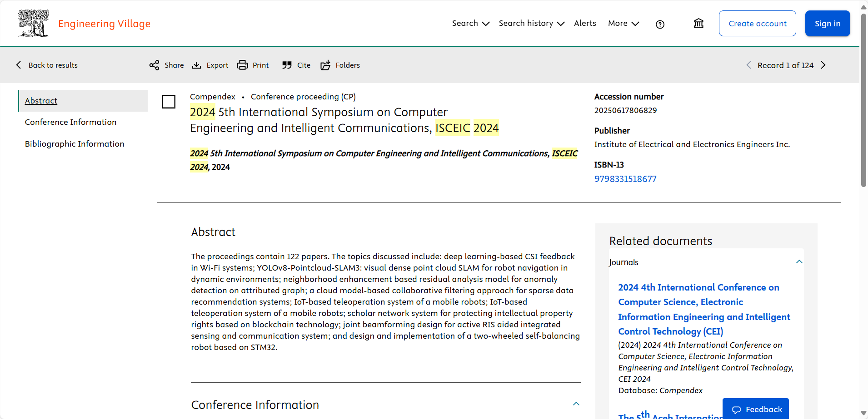The height and width of the screenshot is (419, 868).
Task: Click the Export download icon
Action: click(196, 65)
